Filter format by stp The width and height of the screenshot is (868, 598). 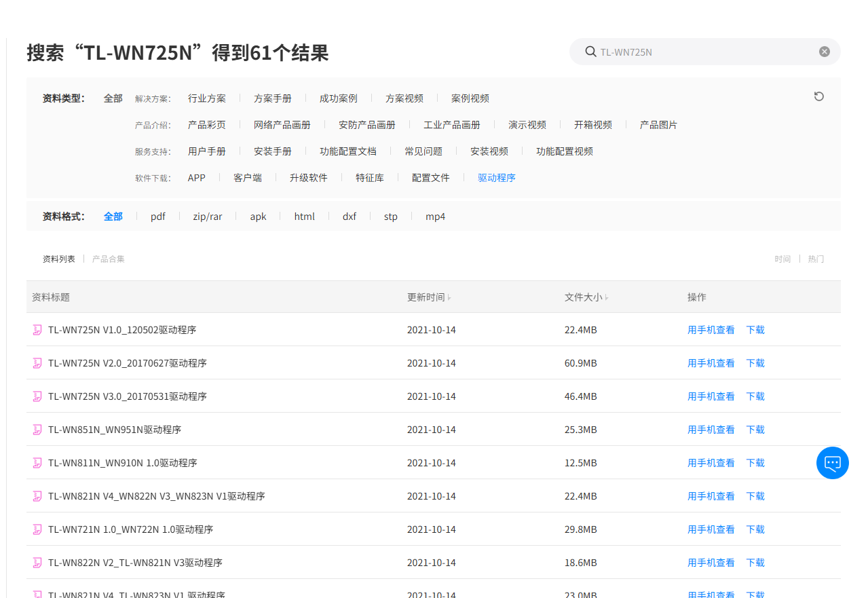pos(391,217)
